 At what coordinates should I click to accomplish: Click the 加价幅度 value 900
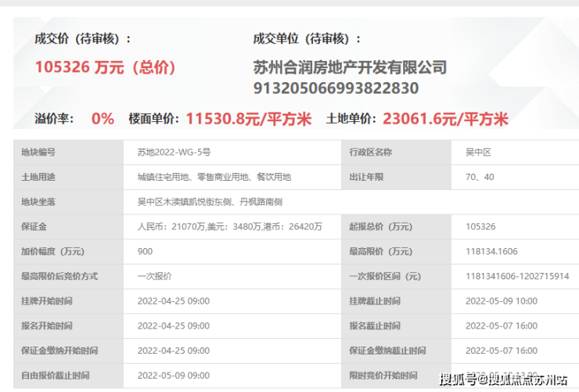[x=145, y=251]
